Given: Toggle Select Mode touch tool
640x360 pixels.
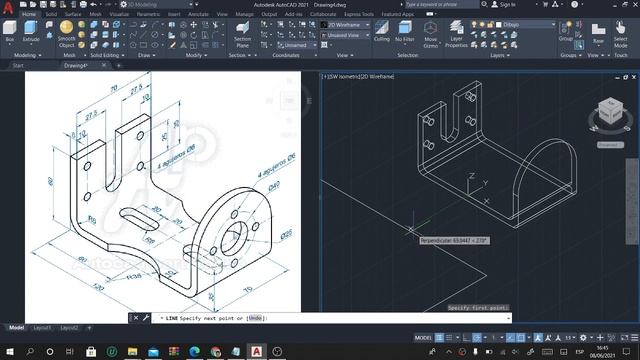Looking at the screenshot, I should pos(620,35).
